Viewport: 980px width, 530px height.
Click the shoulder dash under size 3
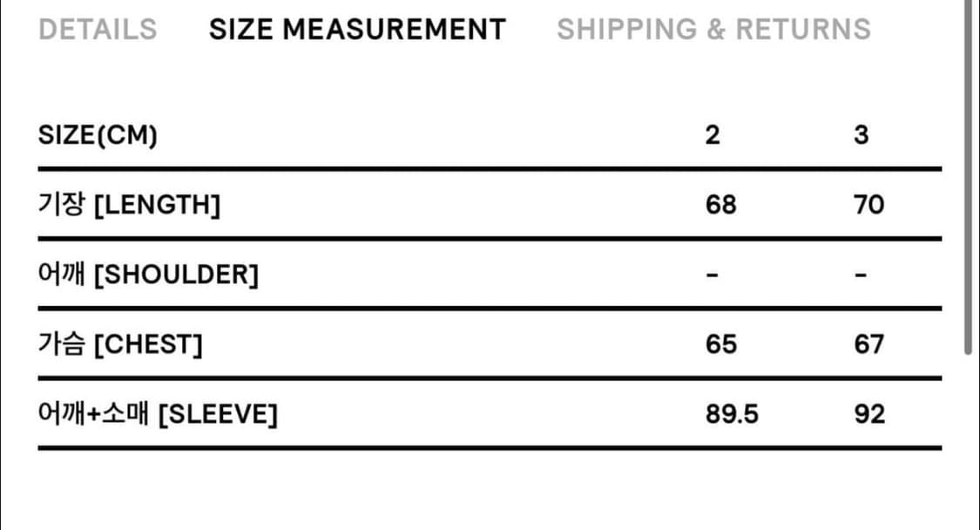861,275
